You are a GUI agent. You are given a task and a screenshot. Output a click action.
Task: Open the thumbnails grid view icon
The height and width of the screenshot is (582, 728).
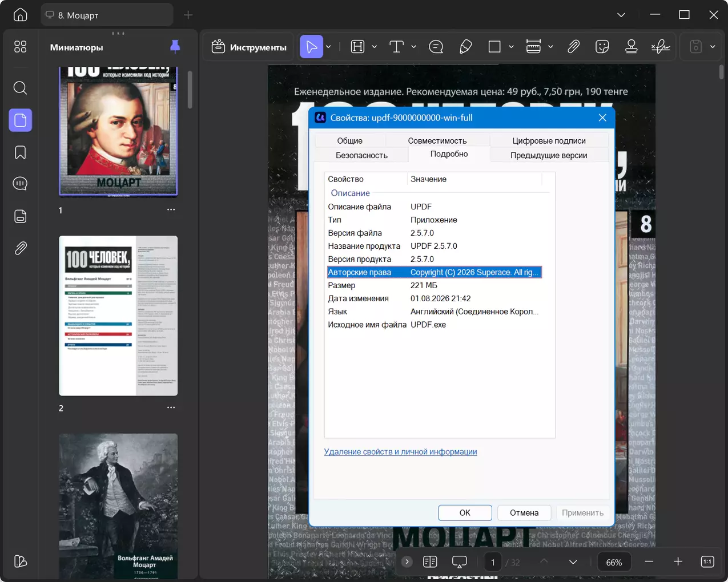pos(21,47)
